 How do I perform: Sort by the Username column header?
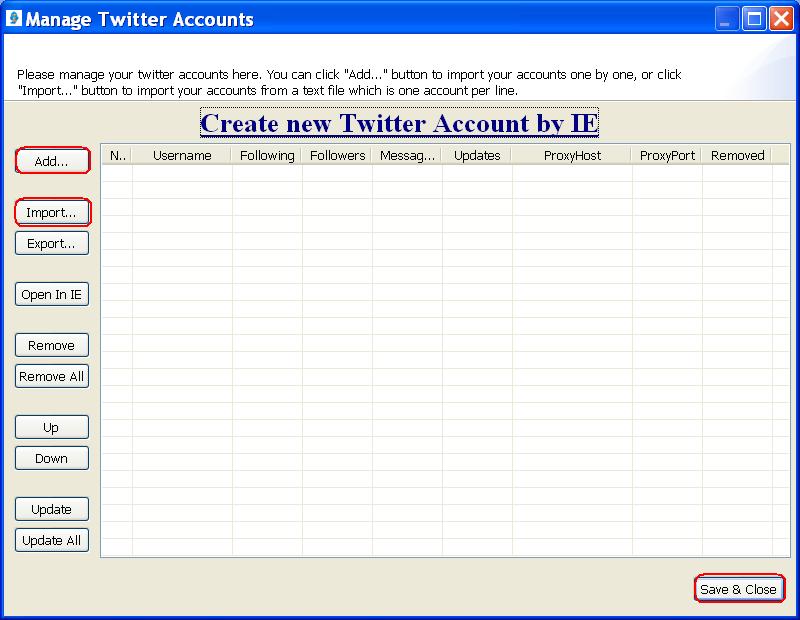[x=182, y=156]
